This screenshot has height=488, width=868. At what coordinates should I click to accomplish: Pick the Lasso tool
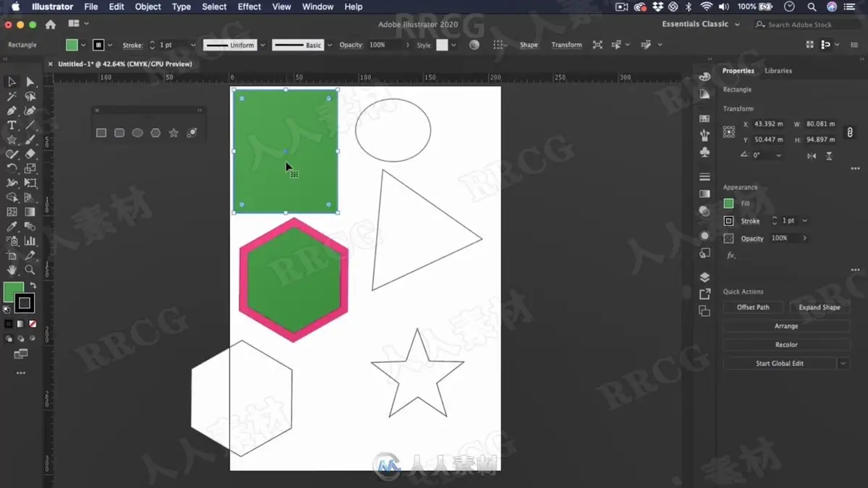coord(30,96)
